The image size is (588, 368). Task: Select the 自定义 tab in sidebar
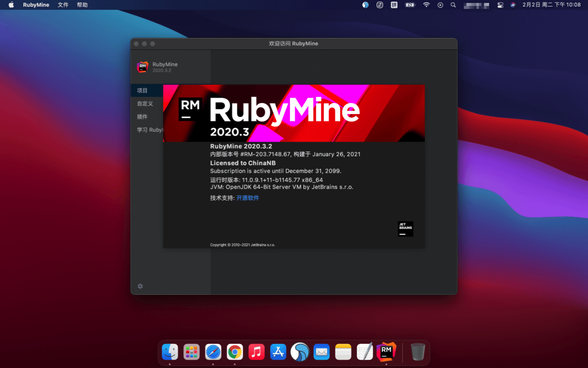[x=147, y=103]
